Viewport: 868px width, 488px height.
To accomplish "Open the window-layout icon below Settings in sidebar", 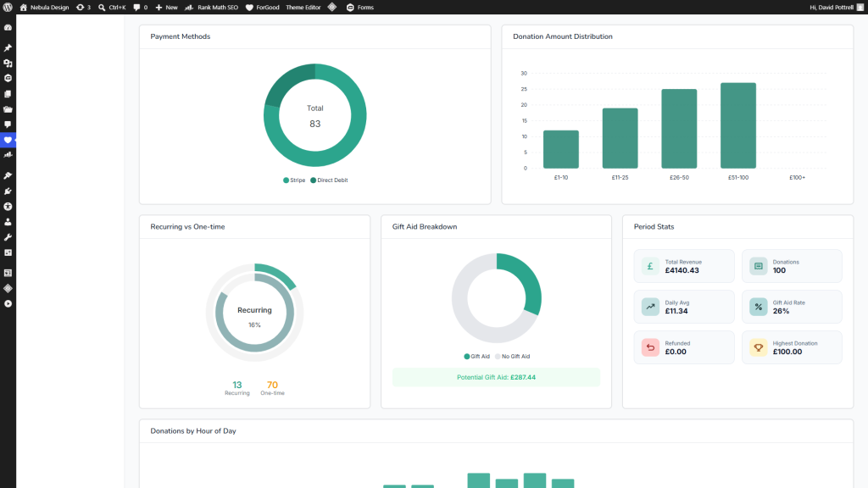I will point(8,273).
